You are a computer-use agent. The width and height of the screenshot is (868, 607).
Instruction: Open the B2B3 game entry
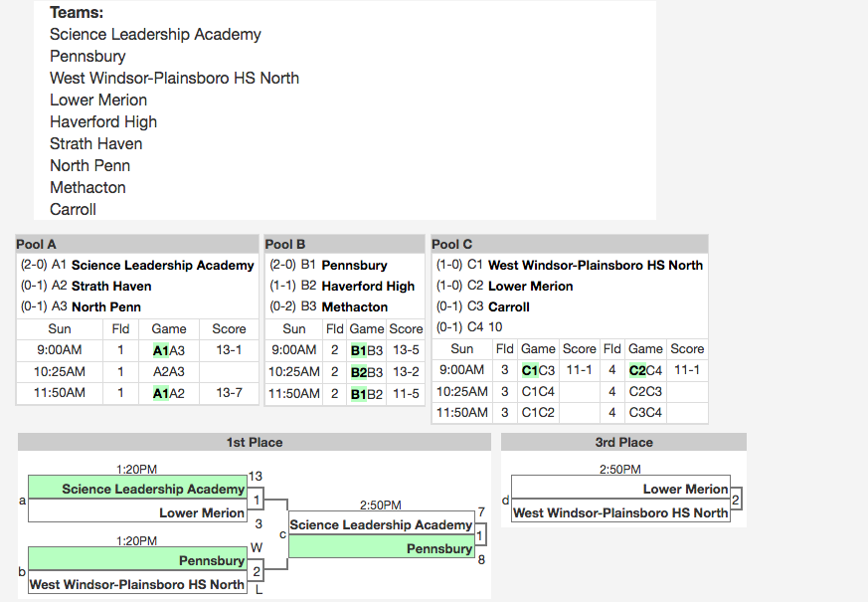coord(366,372)
